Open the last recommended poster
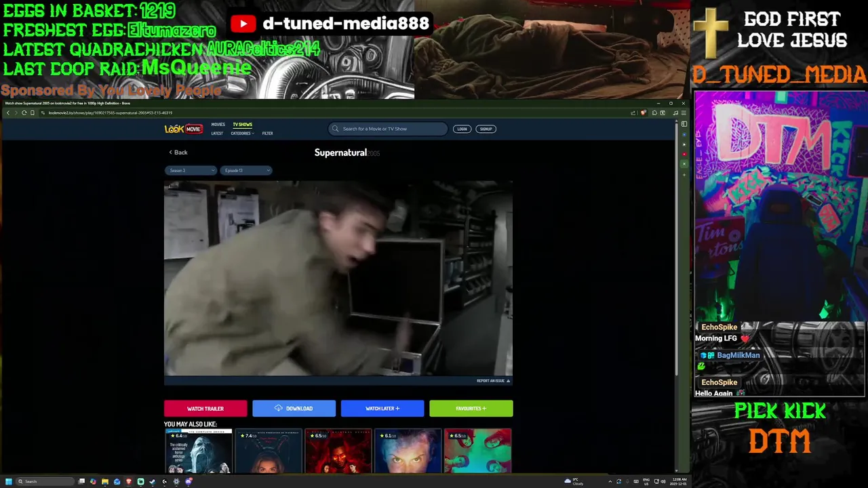This screenshot has width=868, height=488. click(x=478, y=451)
